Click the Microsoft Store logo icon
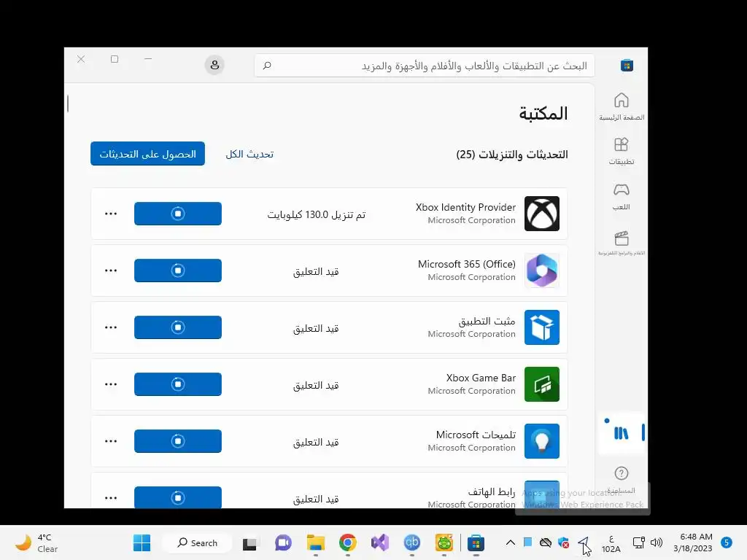The image size is (747, 560). tap(627, 65)
